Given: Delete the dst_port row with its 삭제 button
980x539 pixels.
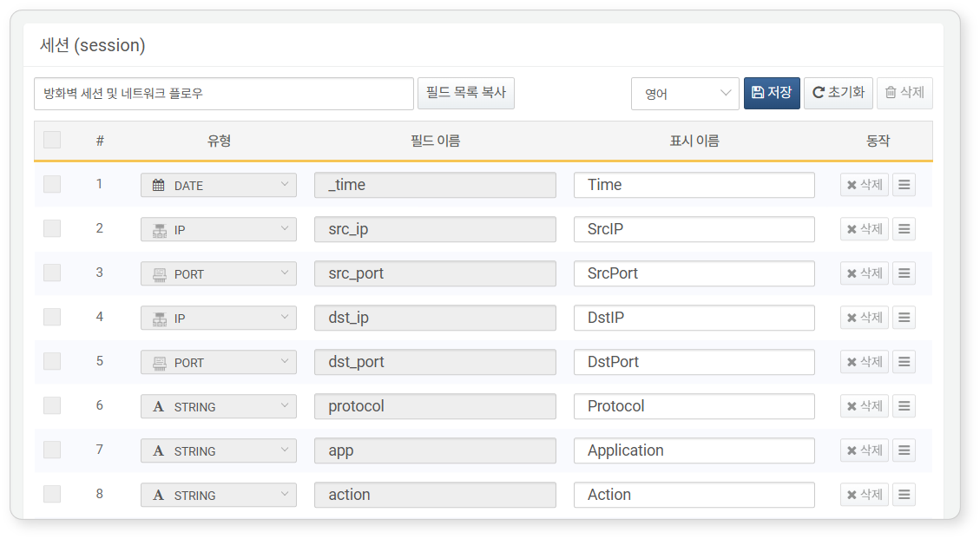Looking at the screenshot, I should [x=865, y=362].
